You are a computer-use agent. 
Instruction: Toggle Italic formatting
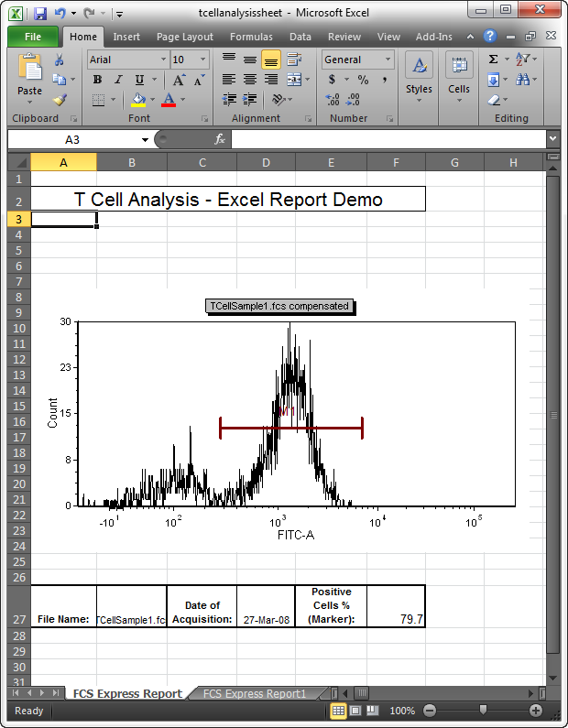(x=118, y=80)
